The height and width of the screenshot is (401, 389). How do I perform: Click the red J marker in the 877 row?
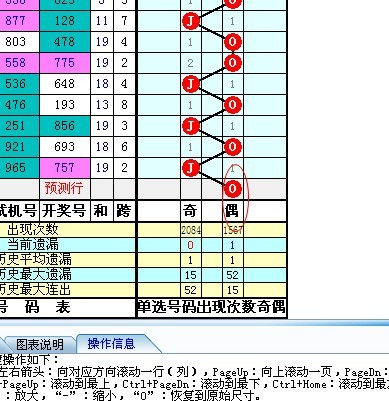click(x=191, y=21)
